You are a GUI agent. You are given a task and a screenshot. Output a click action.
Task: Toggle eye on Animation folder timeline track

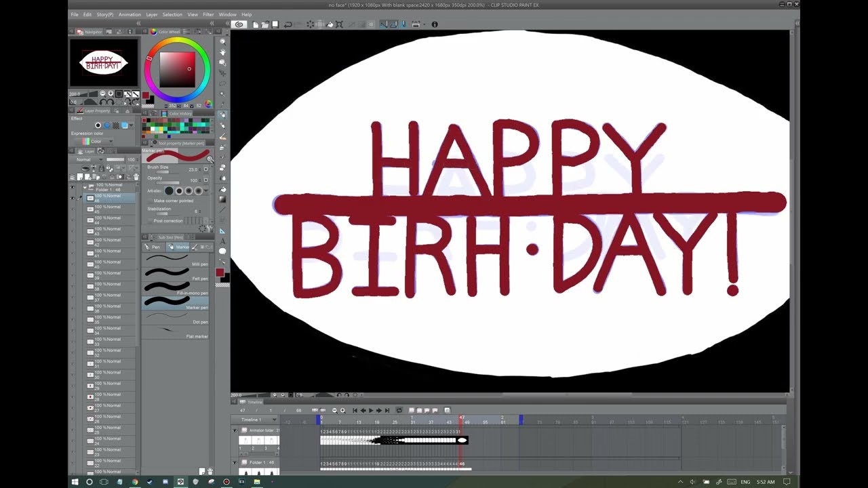235,430
